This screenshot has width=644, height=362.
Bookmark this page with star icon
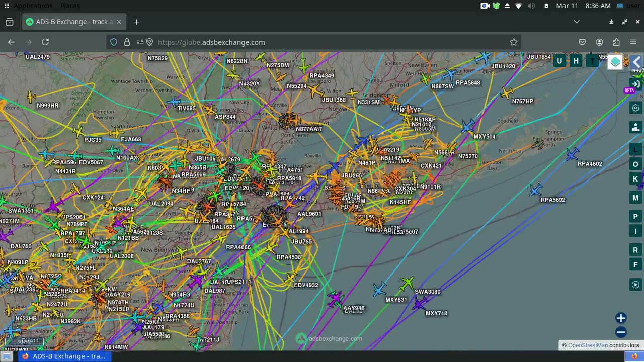click(x=514, y=42)
